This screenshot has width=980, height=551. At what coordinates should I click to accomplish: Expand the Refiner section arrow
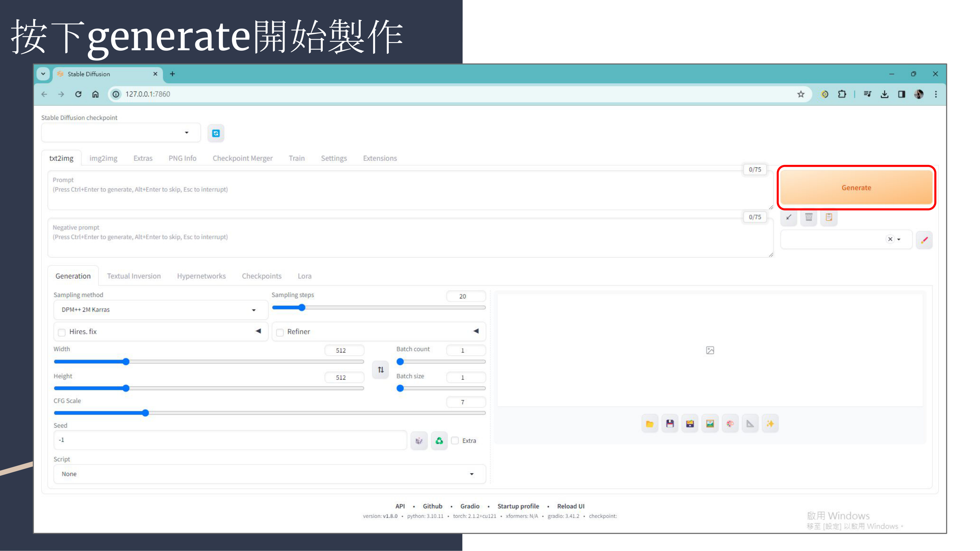click(476, 331)
